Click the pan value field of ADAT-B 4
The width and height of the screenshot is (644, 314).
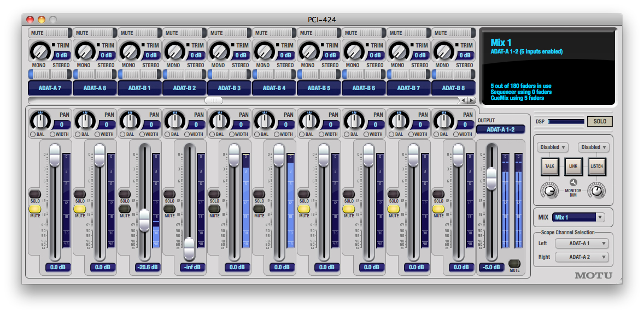285,125
